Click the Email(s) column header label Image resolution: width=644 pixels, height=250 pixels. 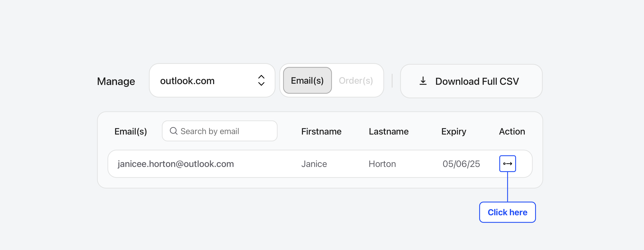coord(130,132)
